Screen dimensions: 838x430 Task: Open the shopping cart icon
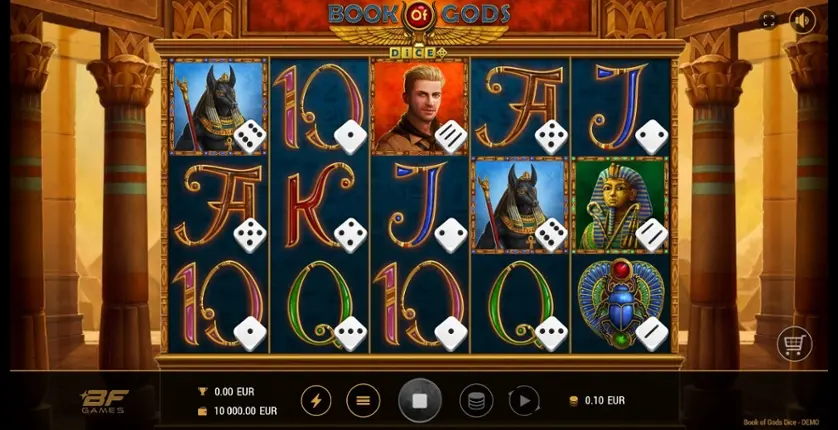click(794, 344)
